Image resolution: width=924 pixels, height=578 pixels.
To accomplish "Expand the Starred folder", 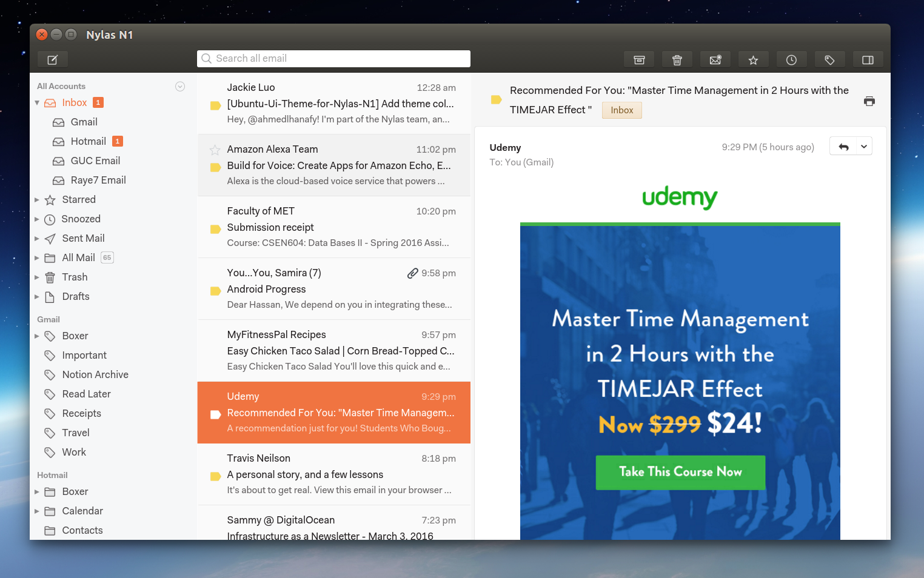I will coord(37,200).
